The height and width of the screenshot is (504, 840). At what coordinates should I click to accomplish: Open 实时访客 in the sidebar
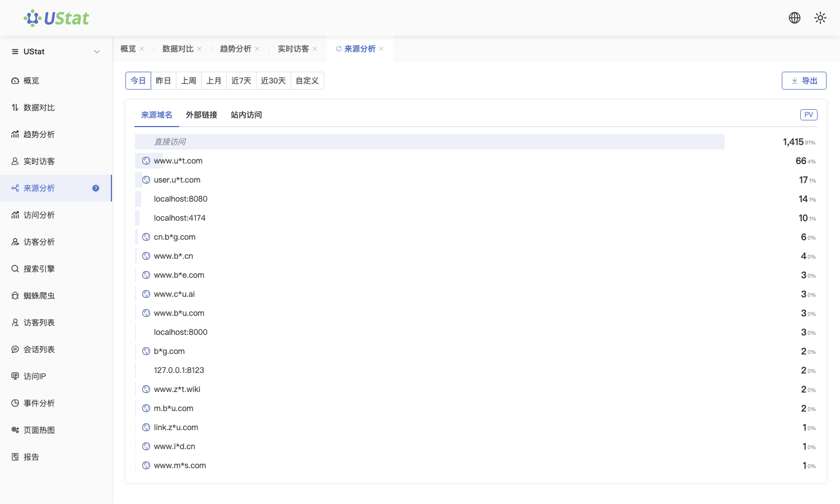point(56,161)
